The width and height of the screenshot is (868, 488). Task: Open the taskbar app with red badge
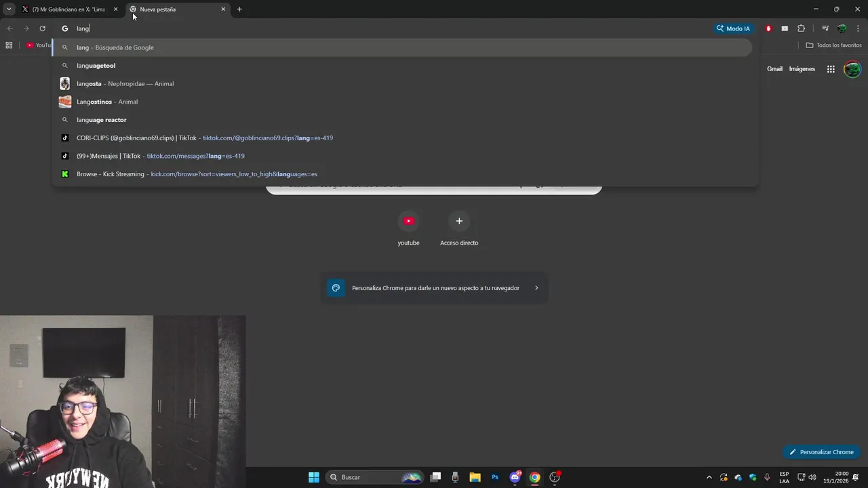click(555, 477)
